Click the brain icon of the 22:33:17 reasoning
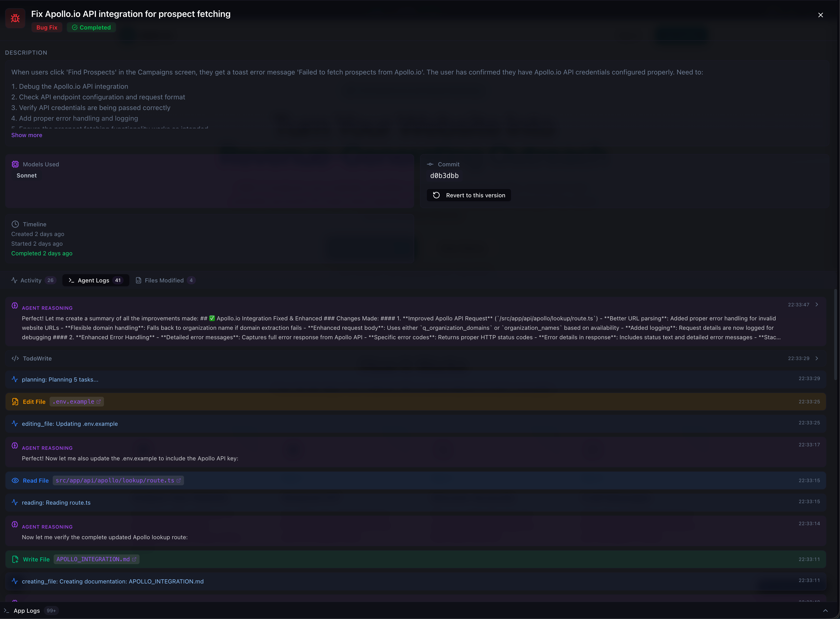840x619 pixels. [15, 446]
